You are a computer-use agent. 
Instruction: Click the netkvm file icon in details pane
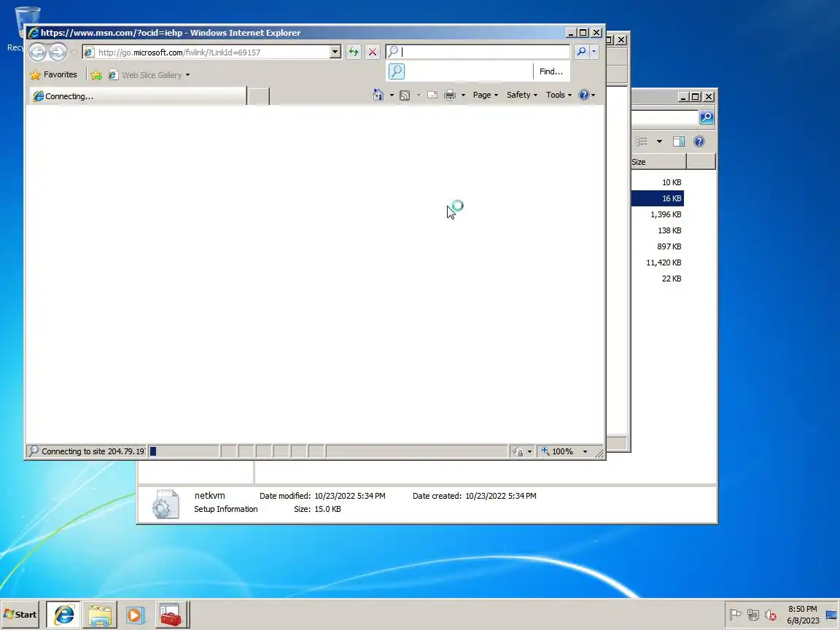point(165,504)
